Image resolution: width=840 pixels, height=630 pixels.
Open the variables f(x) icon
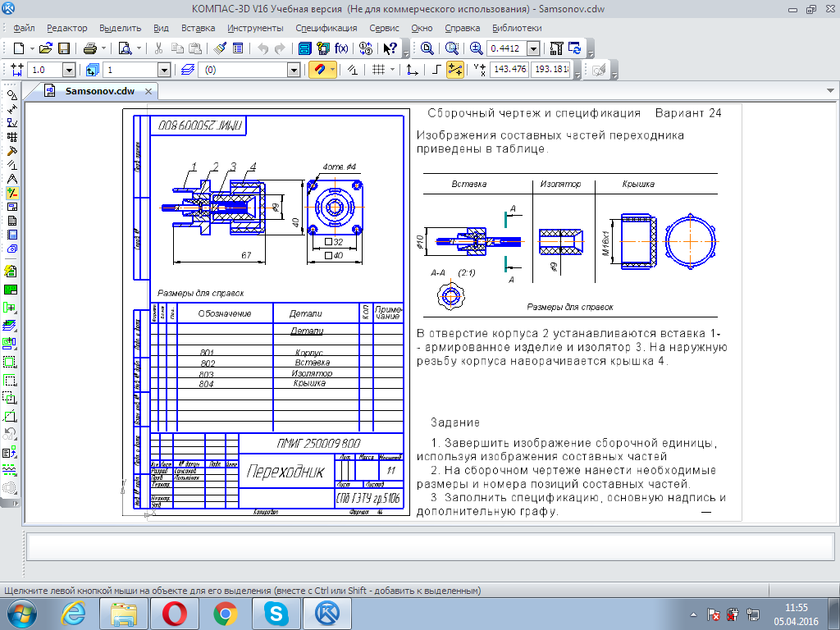(341, 48)
